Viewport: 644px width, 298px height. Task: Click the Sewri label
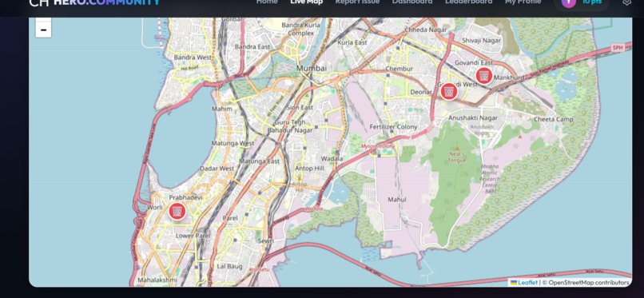coord(266,241)
